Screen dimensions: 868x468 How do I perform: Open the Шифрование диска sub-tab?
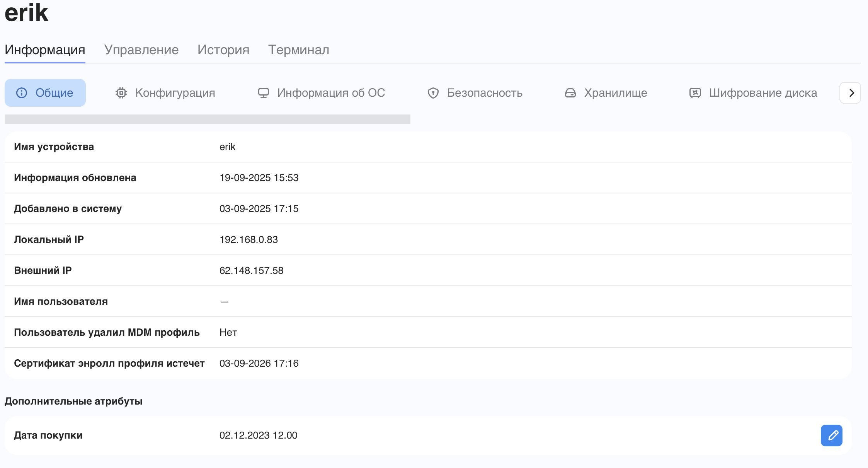coord(753,93)
